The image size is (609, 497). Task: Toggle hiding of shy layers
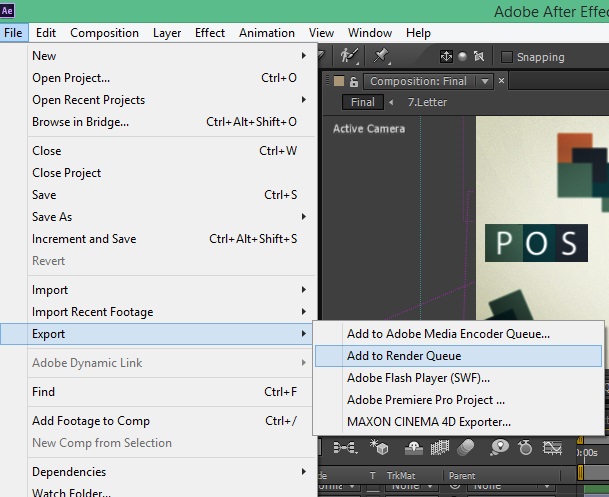click(x=414, y=448)
